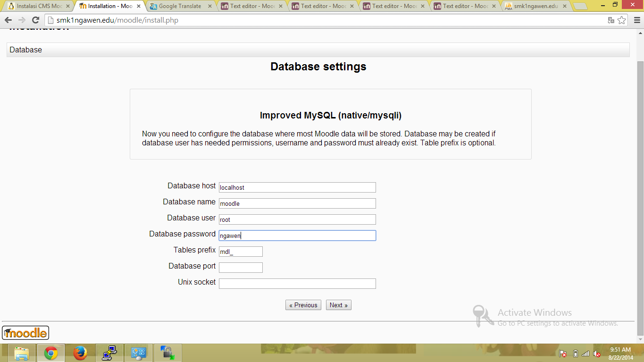Screen dimensions: 644x362
Task: Click the Improved MySQL (native/mysqli) heading
Action: (331, 116)
